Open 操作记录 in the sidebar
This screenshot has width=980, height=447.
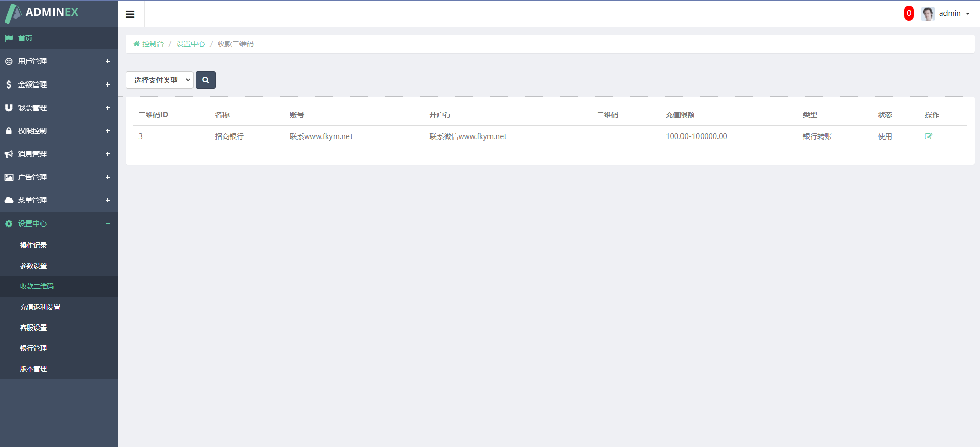click(33, 245)
